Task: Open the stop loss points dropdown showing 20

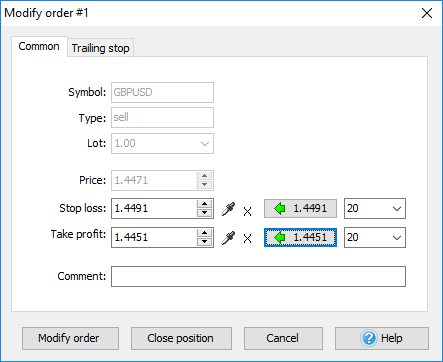Action: 375,209
